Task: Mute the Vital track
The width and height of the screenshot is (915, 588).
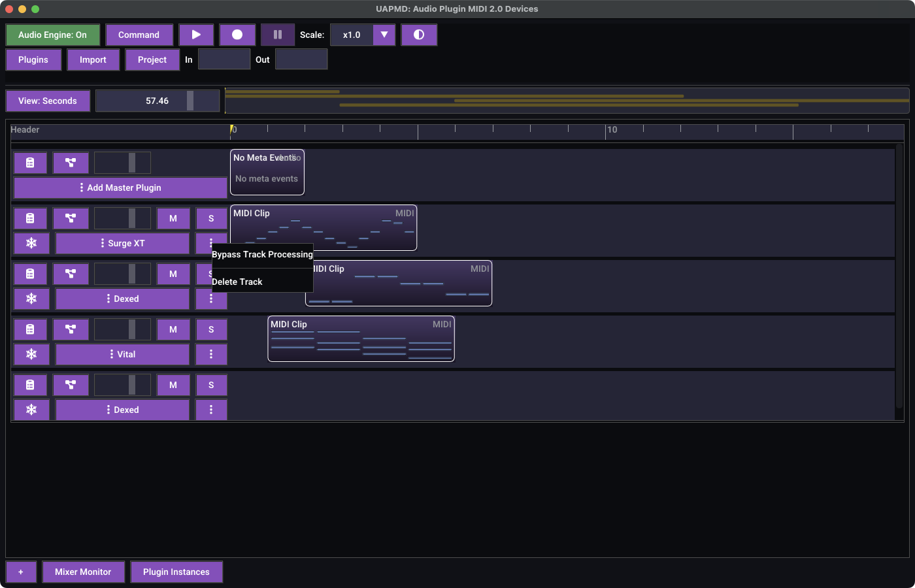Action: 173,329
